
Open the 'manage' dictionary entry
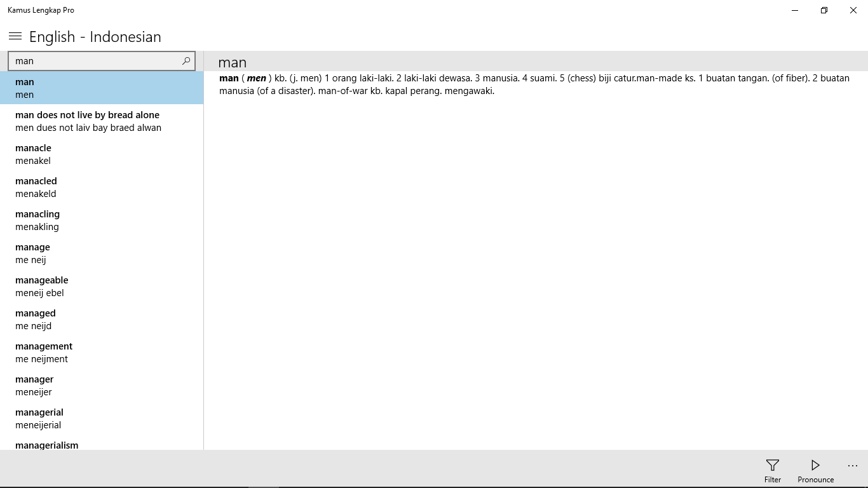point(102,253)
